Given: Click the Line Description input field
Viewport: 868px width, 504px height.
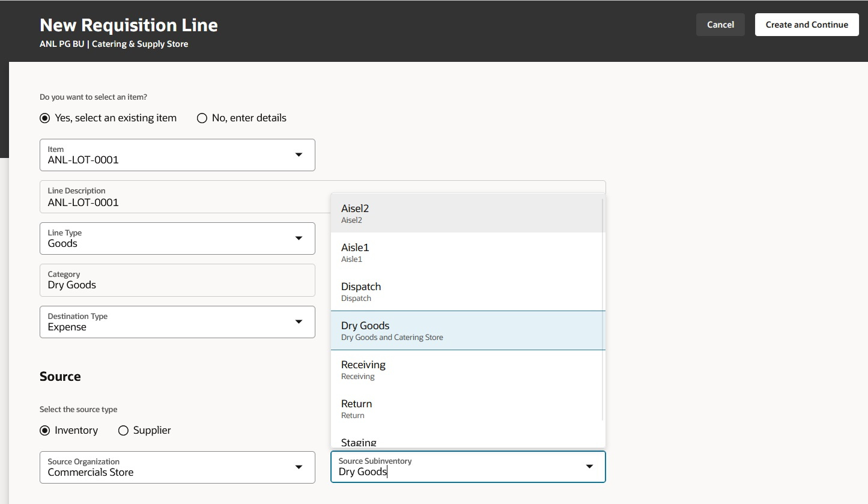Looking at the screenshot, I should tap(180, 202).
